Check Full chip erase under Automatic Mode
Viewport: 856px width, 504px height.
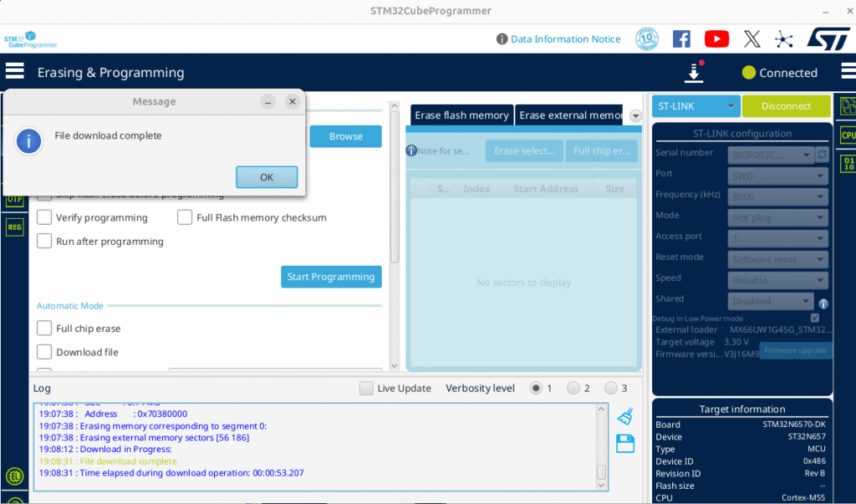coord(43,328)
